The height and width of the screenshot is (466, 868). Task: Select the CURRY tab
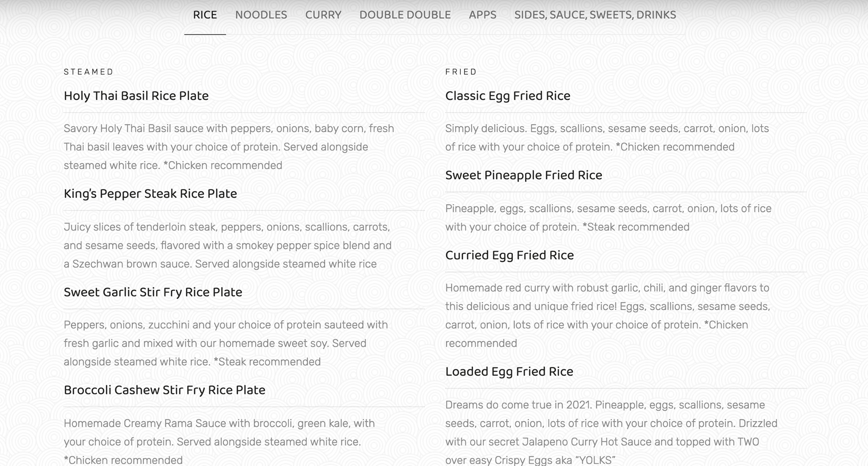click(323, 15)
